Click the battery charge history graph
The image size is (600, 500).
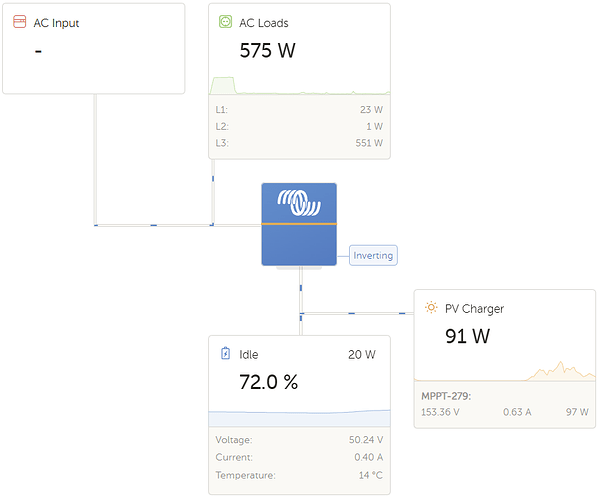pyautogui.click(x=300, y=418)
